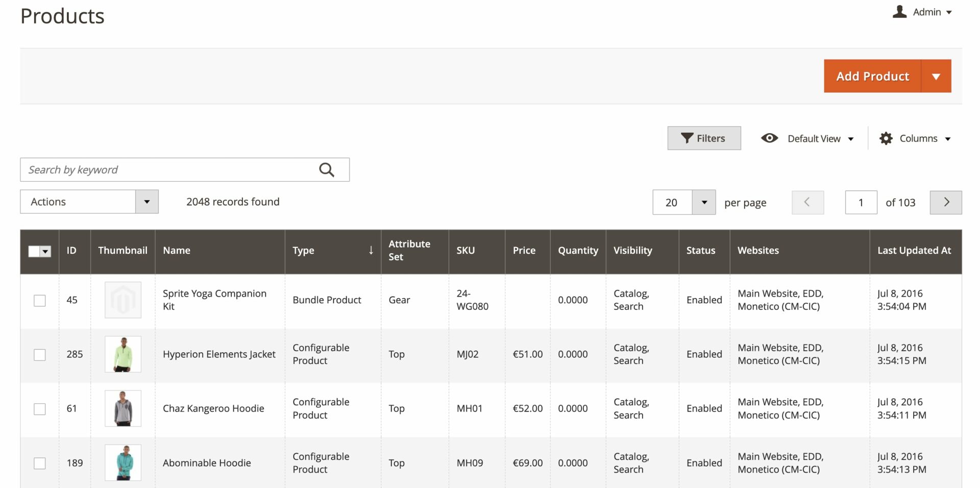Click the Admin user account icon
Viewport: 980px width, 488px height.
[x=899, y=12]
